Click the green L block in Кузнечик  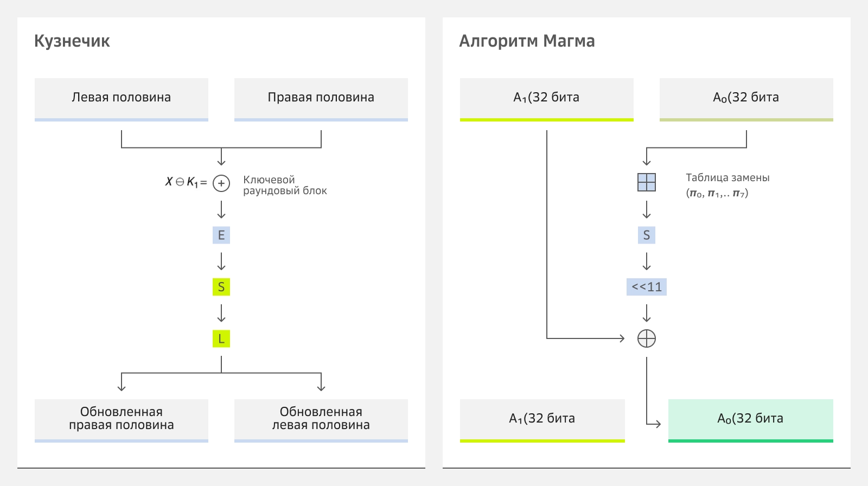coord(221,339)
